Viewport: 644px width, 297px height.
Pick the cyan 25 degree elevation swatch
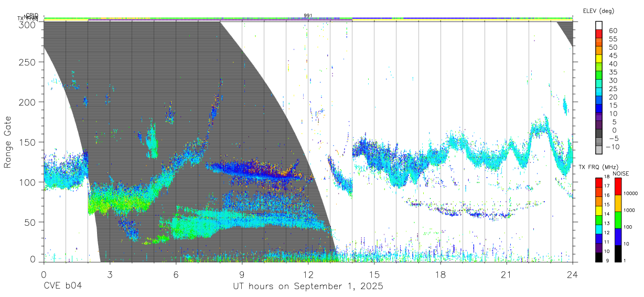click(x=599, y=92)
